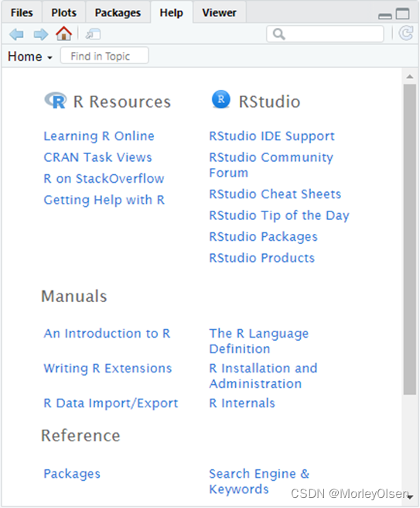Open RStudio IDE Support link
This screenshot has height=508, width=420.
pyautogui.click(x=271, y=136)
